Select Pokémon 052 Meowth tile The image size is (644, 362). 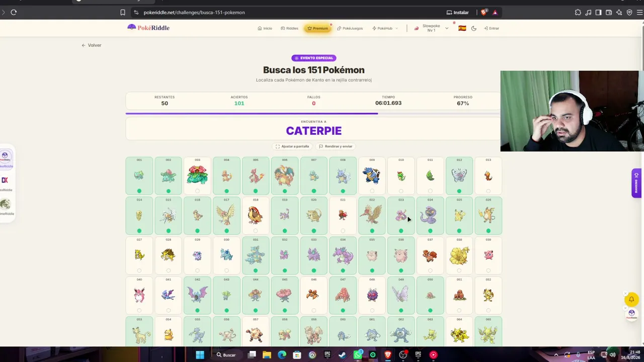tap(488, 295)
